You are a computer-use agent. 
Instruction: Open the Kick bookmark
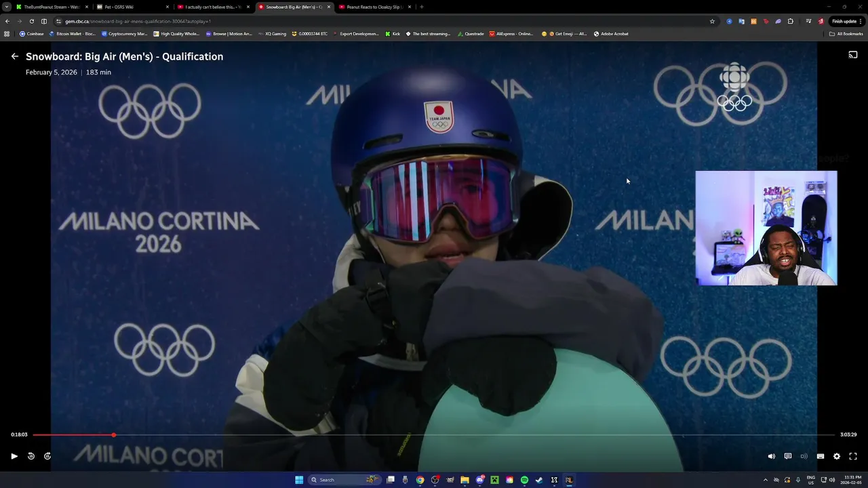(393, 33)
